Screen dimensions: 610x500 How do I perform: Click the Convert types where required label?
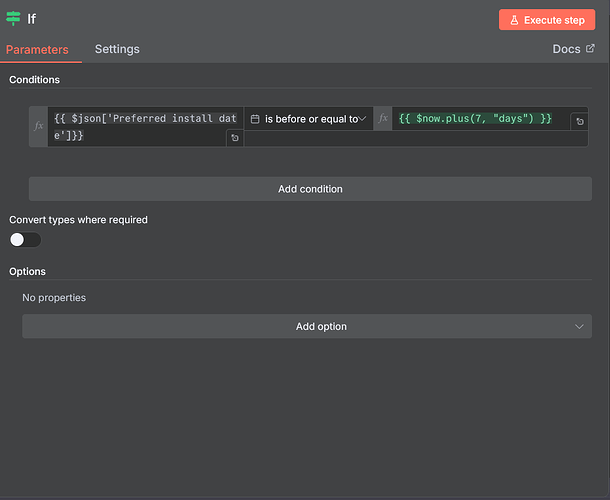point(78,220)
